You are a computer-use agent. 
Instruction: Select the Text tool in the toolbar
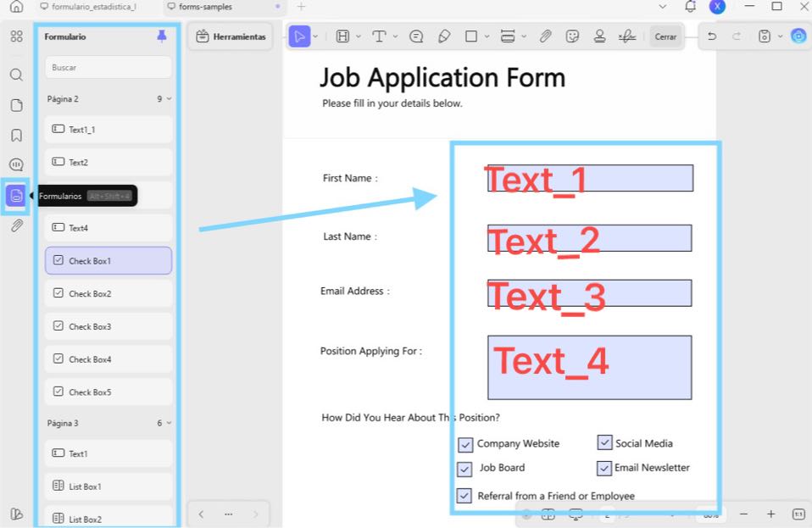tap(380, 36)
